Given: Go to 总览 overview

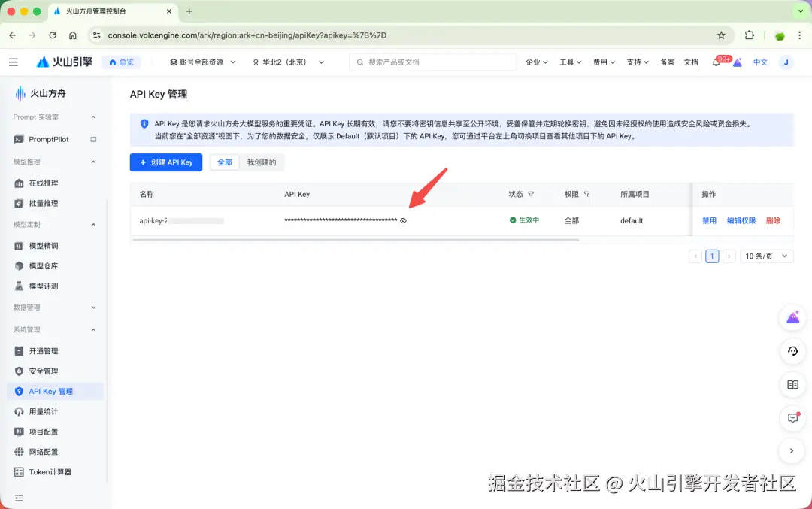Looking at the screenshot, I should click(x=121, y=62).
